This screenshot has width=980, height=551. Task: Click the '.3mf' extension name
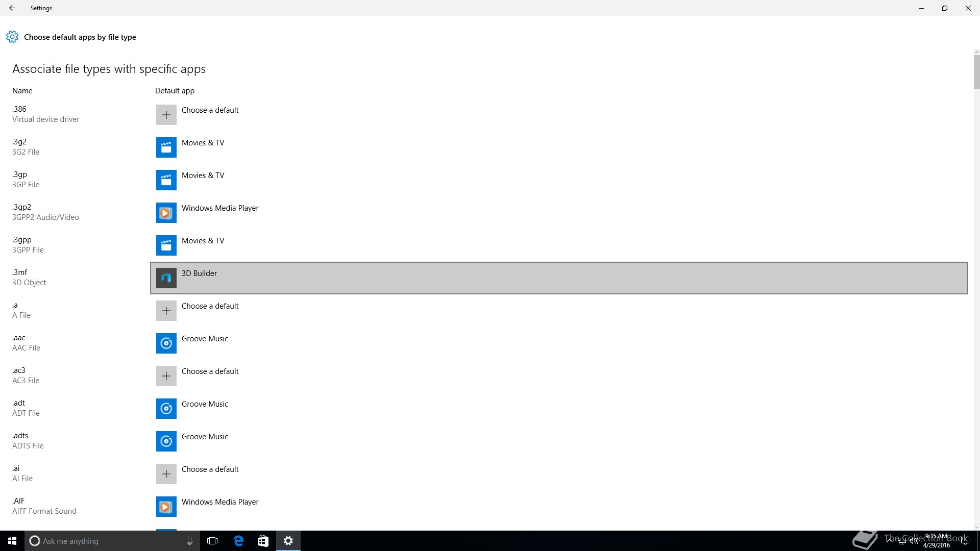click(x=20, y=272)
